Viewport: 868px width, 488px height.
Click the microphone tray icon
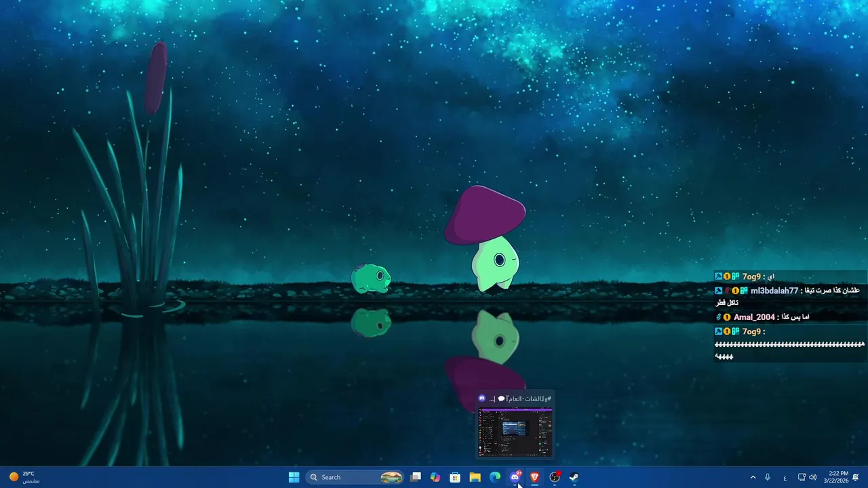(x=768, y=477)
